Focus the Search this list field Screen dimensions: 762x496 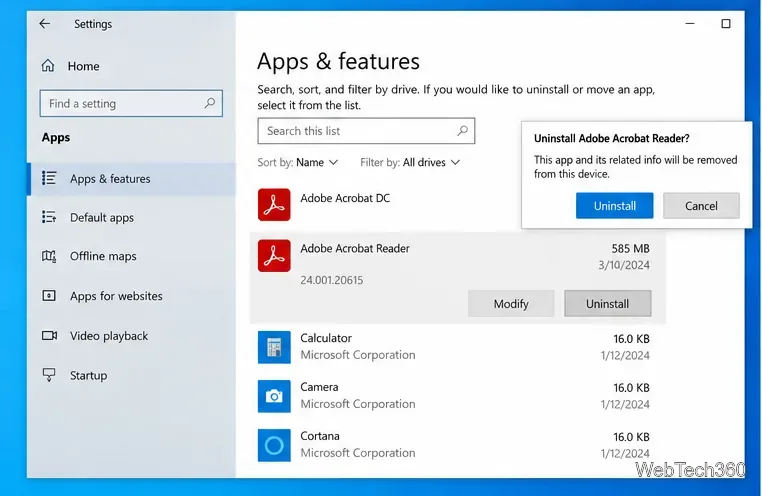(366, 131)
